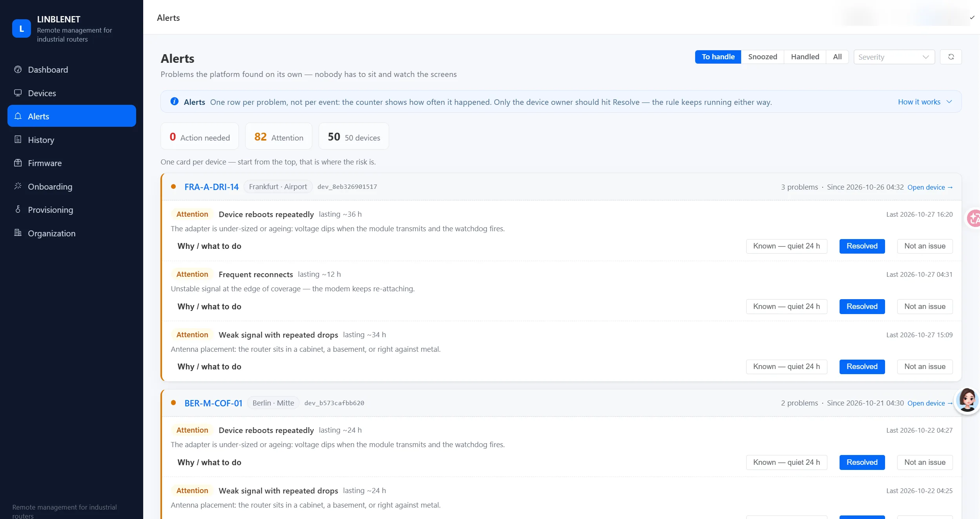Filter by the 0 Action needed card

click(x=200, y=136)
